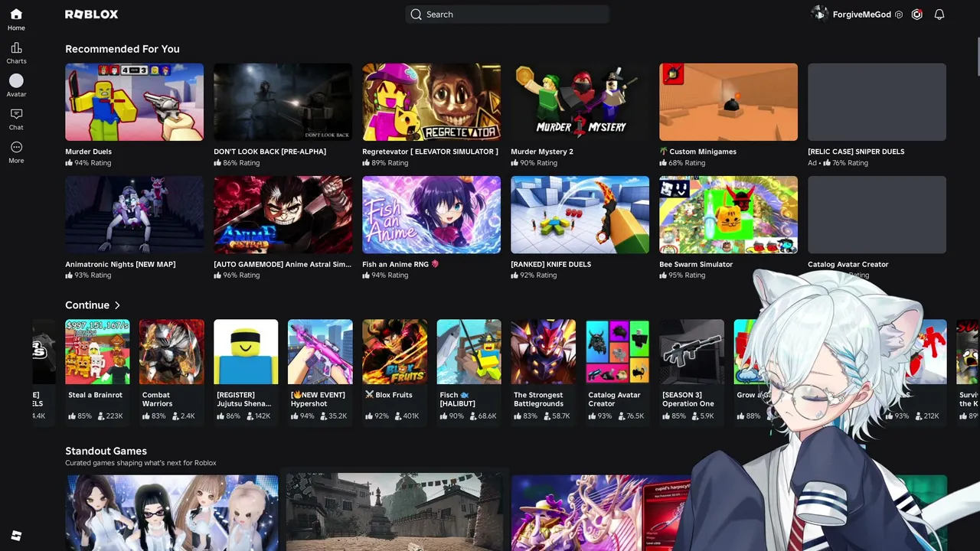Click the "Standout Games" heading
The height and width of the screenshot is (551, 980).
pyautogui.click(x=106, y=451)
